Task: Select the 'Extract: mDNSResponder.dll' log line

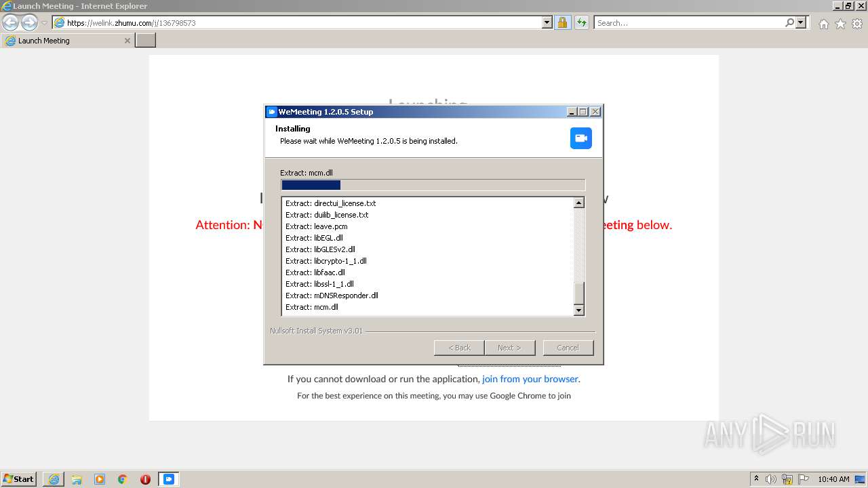Action: (332, 296)
